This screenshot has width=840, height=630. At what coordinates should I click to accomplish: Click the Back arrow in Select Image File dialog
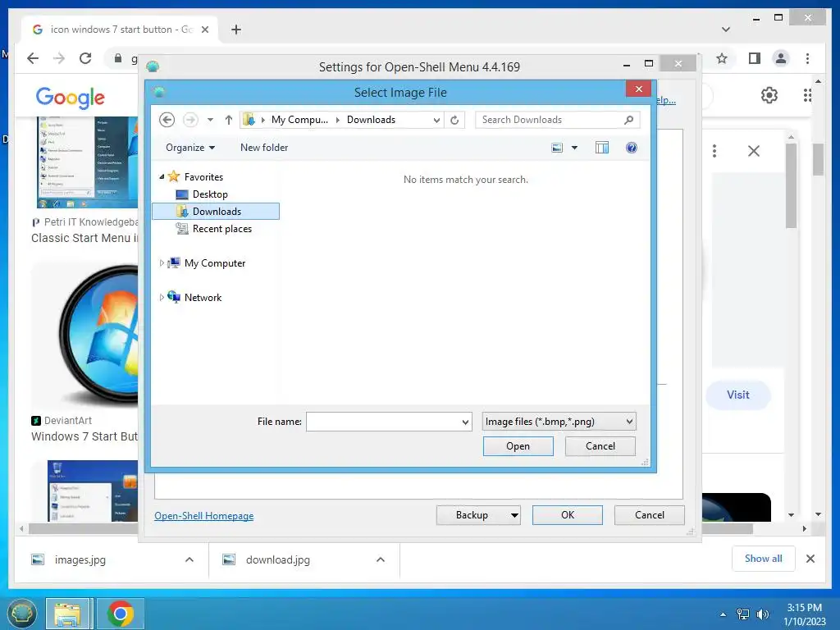click(167, 120)
